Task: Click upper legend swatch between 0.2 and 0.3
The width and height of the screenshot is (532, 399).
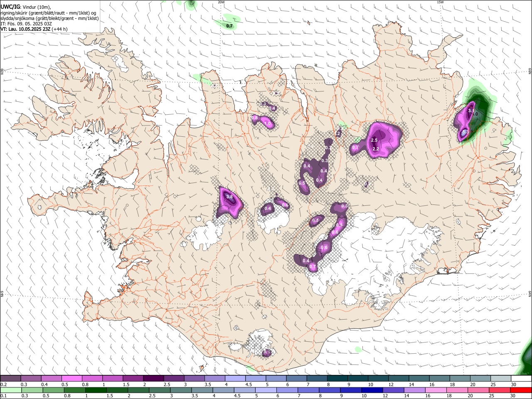Action: point(11,379)
